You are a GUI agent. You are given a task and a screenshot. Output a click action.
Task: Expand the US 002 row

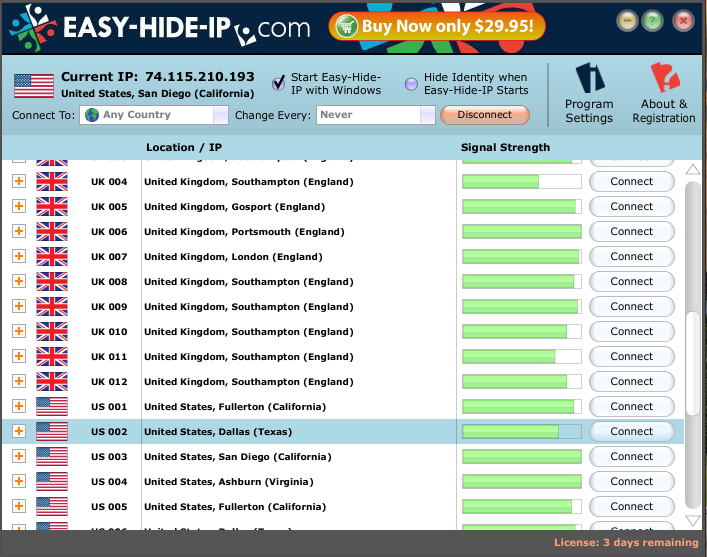(19, 431)
